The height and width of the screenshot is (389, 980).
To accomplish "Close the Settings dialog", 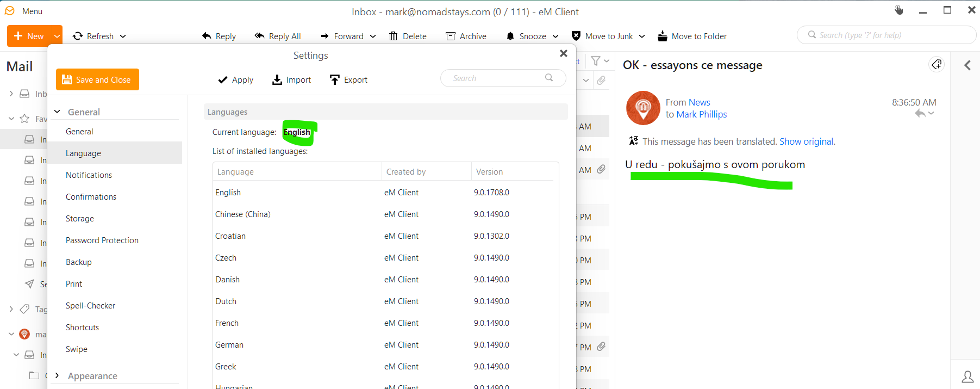I will (x=564, y=53).
